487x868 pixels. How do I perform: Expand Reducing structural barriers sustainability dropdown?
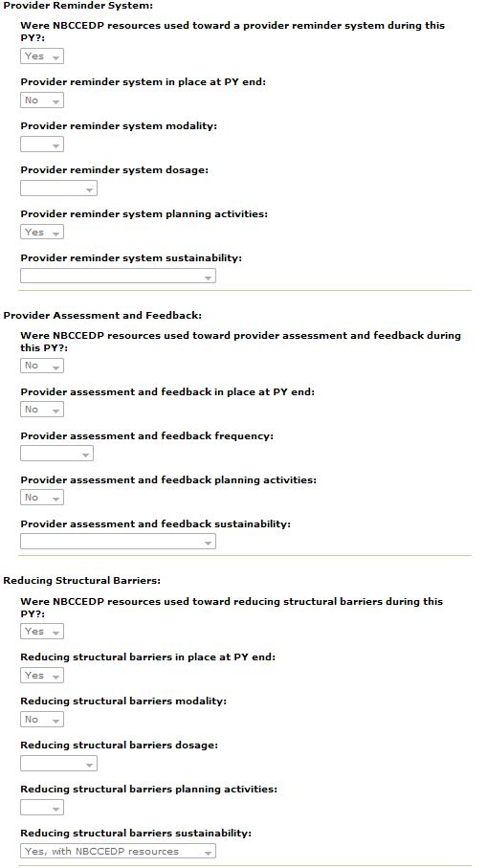click(x=118, y=852)
